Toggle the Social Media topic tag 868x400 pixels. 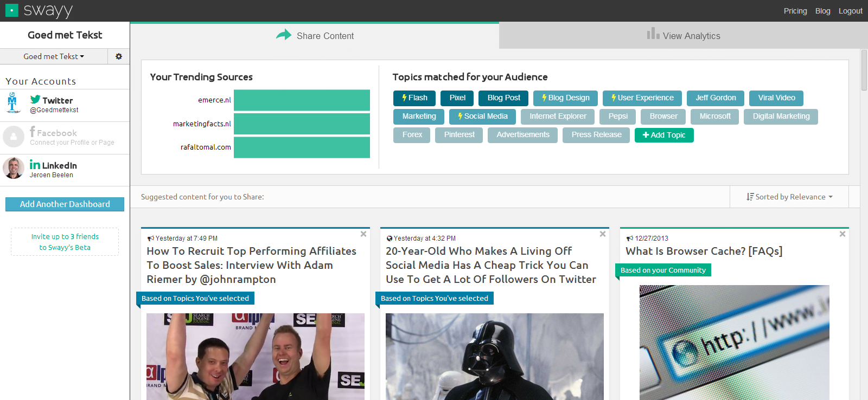coord(482,117)
